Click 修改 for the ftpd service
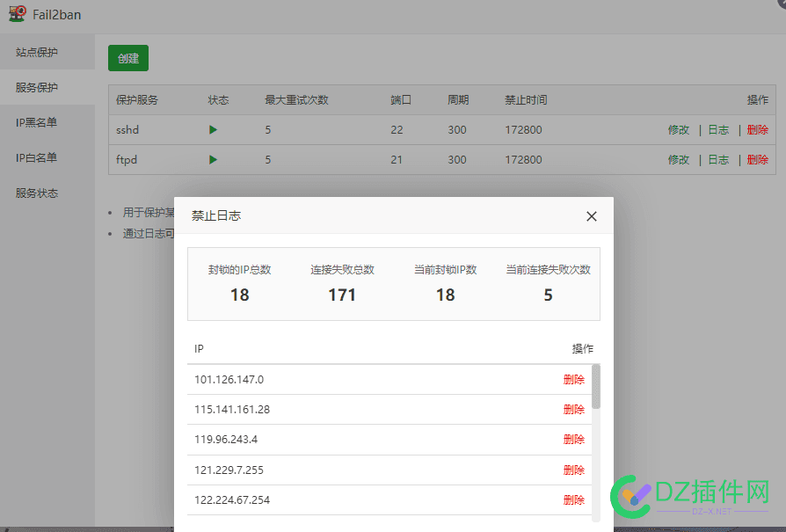The image size is (786, 532). point(679,159)
